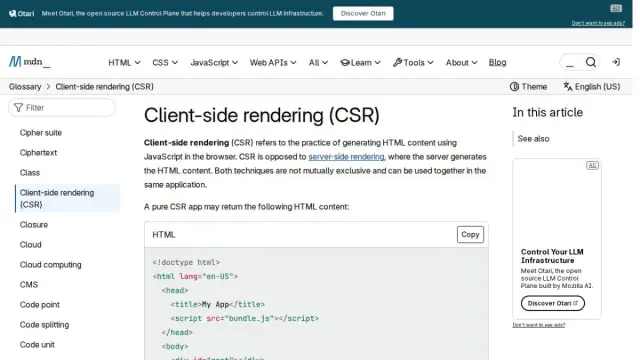640x360 pixels.
Task: Click the Ad badge in the top banner
Action: coord(616,8)
